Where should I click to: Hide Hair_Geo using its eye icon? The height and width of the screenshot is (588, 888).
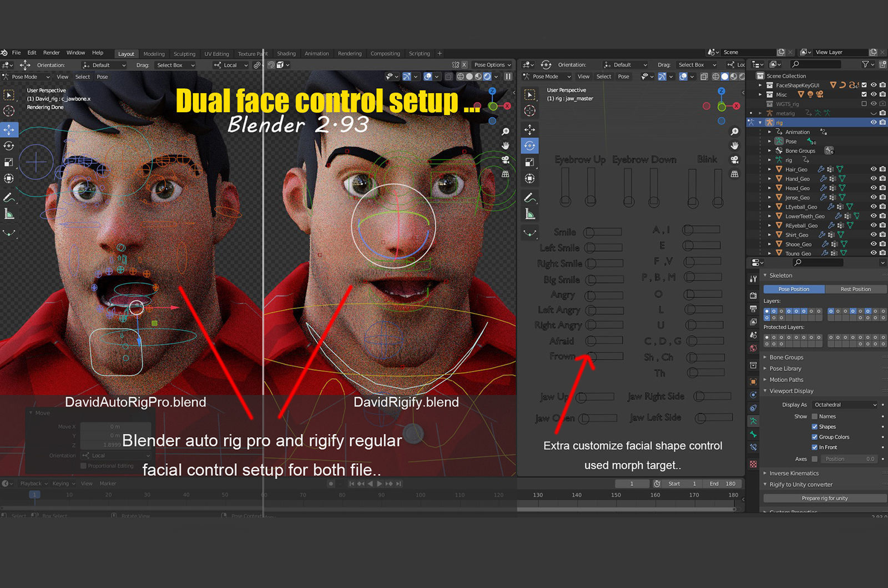coord(874,169)
